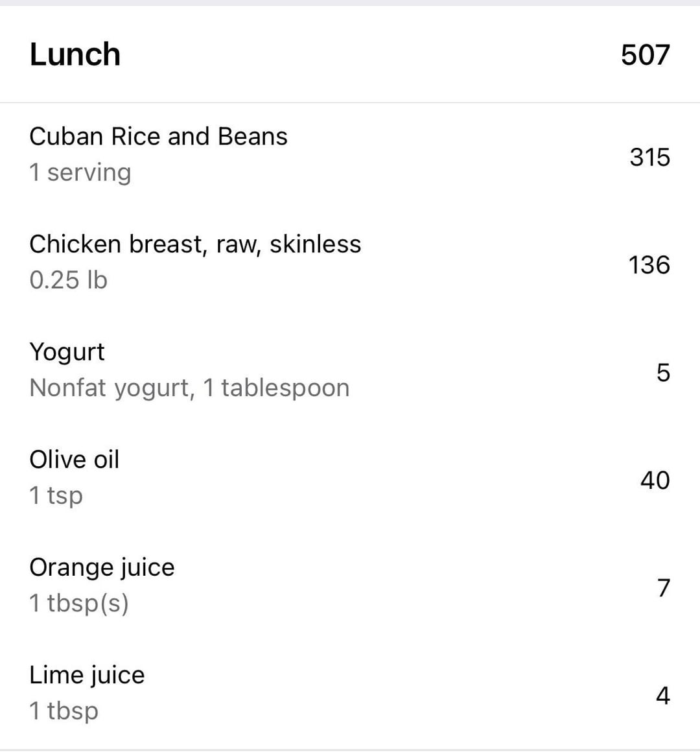Tap the Lunch meal header
The image size is (700, 754).
click(75, 54)
